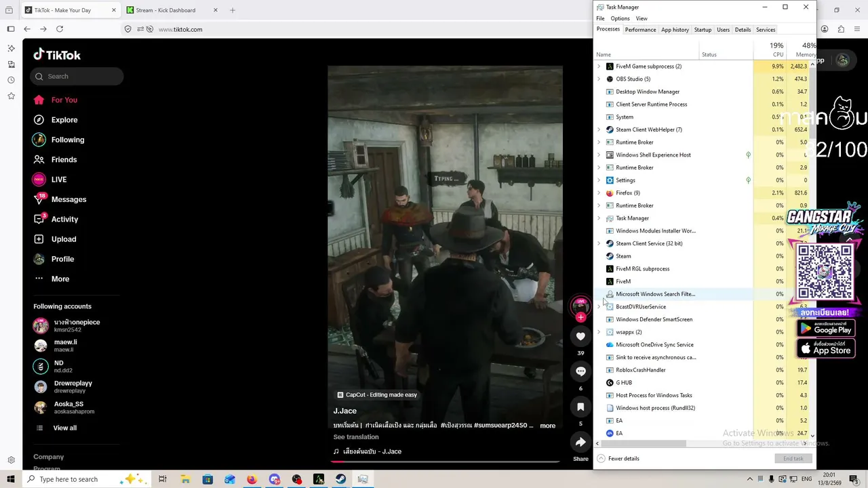Expand the wsappx process group
The width and height of the screenshot is (868, 488).
pyautogui.click(x=599, y=332)
